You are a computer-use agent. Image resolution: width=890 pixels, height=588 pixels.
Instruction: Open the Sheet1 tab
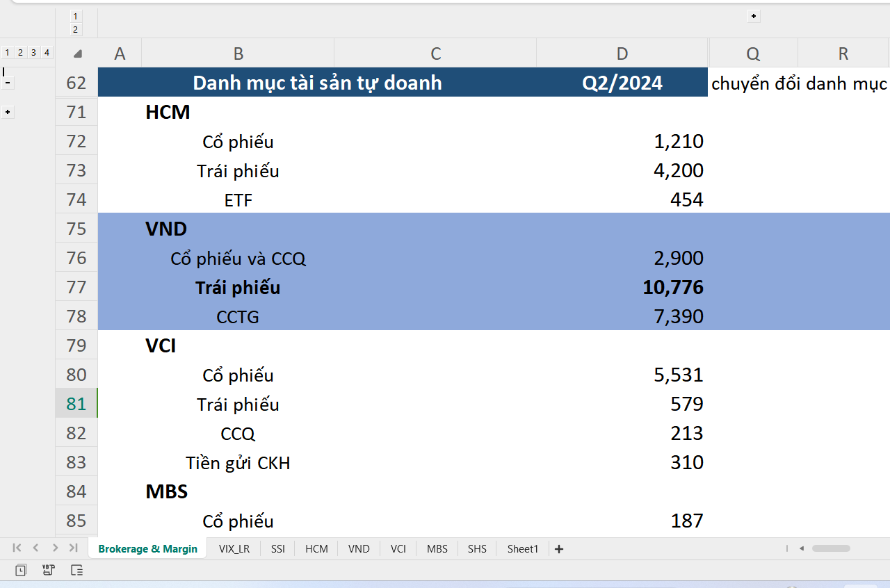[x=523, y=548]
